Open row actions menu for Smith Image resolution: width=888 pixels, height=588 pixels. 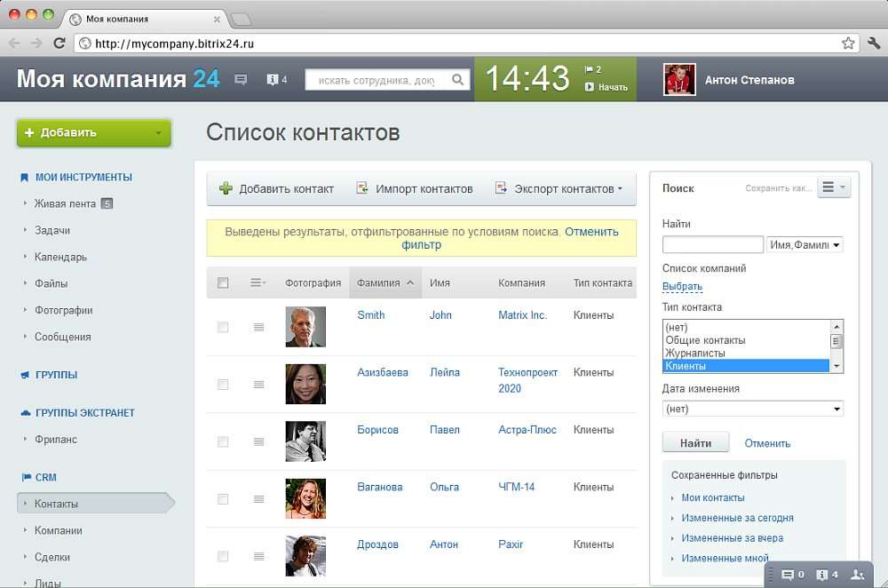tap(258, 327)
